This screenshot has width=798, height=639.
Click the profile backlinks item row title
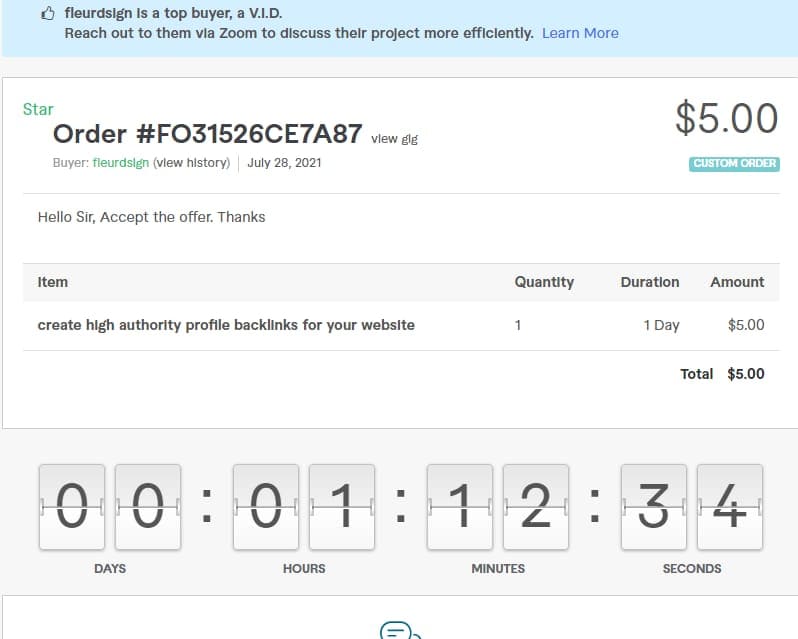tap(226, 325)
